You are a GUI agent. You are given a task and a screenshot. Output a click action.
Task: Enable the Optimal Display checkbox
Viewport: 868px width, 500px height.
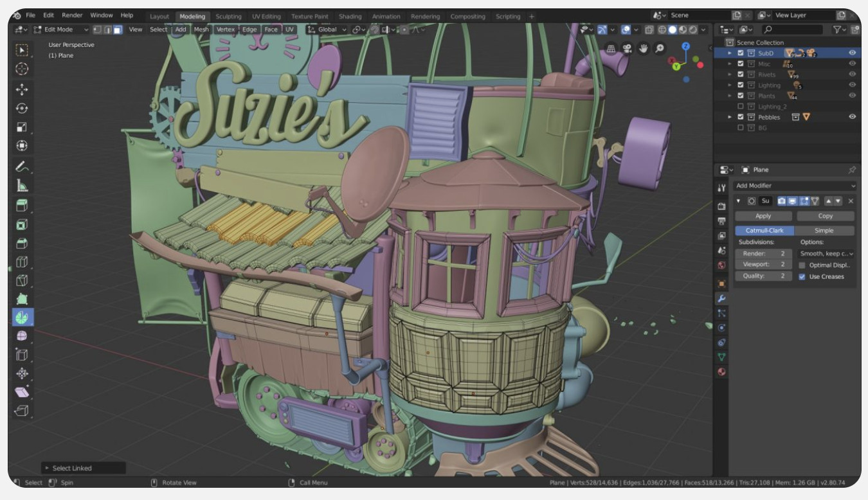coord(802,265)
